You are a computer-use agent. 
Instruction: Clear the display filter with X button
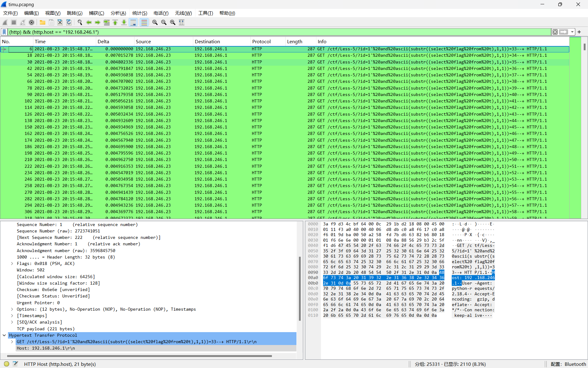555,32
